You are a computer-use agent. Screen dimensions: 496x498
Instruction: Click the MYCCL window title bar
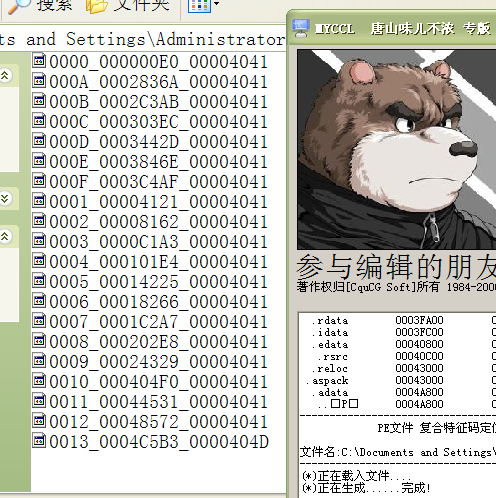[x=392, y=28]
